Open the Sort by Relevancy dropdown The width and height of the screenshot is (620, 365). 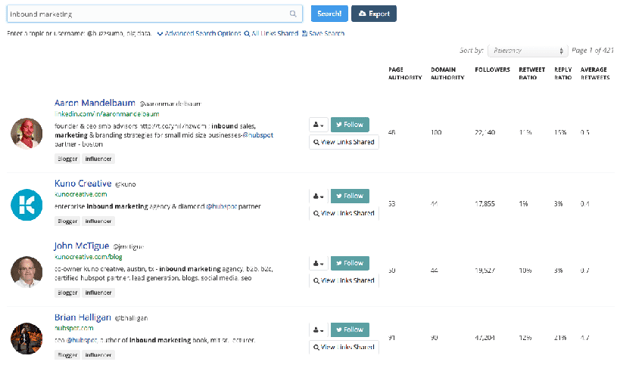pos(528,51)
